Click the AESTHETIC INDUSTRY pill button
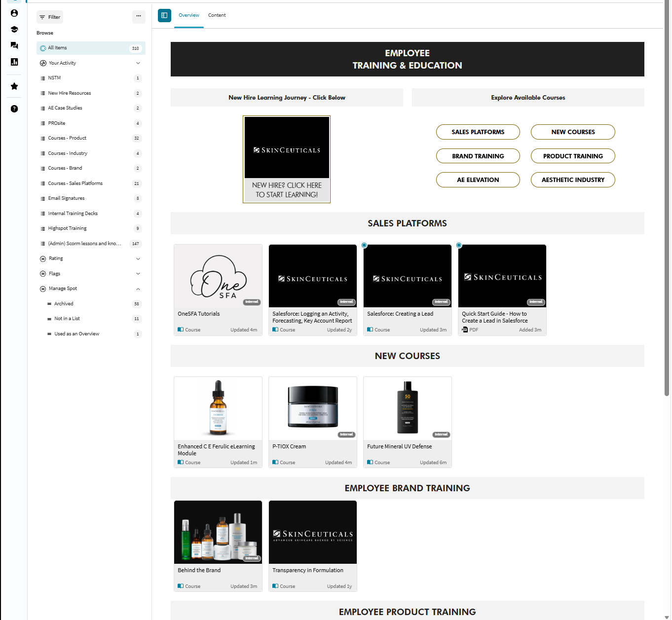 [x=573, y=180]
